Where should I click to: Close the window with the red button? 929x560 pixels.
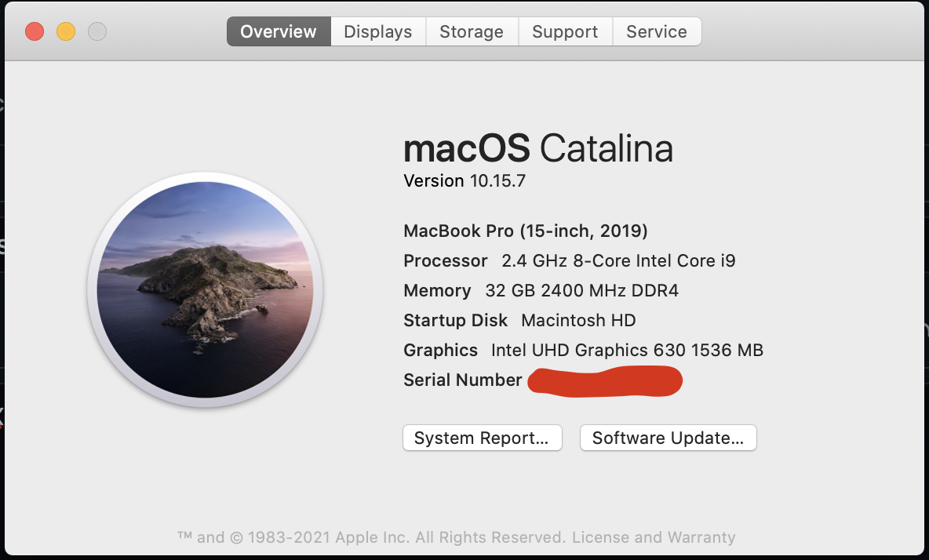pyautogui.click(x=35, y=31)
